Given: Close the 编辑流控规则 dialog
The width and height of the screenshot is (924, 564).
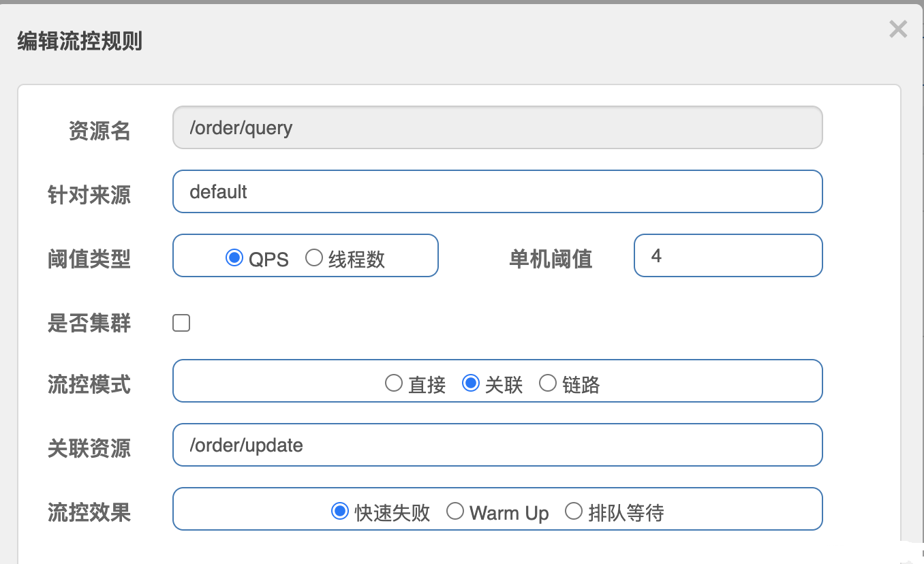Looking at the screenshot, I should tap(898, 29).
